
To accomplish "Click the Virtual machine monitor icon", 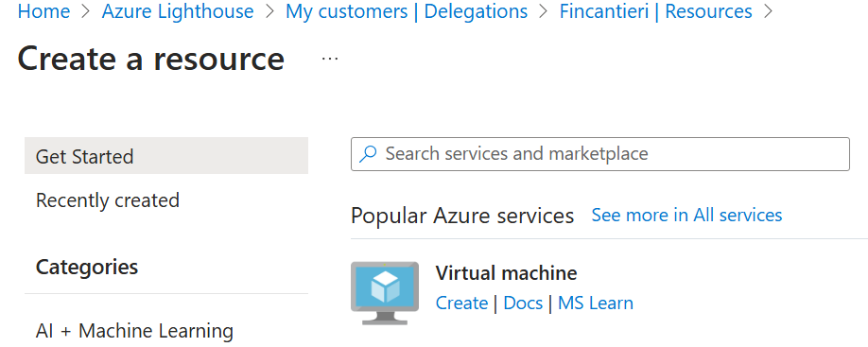I will (x=384, y=293).
